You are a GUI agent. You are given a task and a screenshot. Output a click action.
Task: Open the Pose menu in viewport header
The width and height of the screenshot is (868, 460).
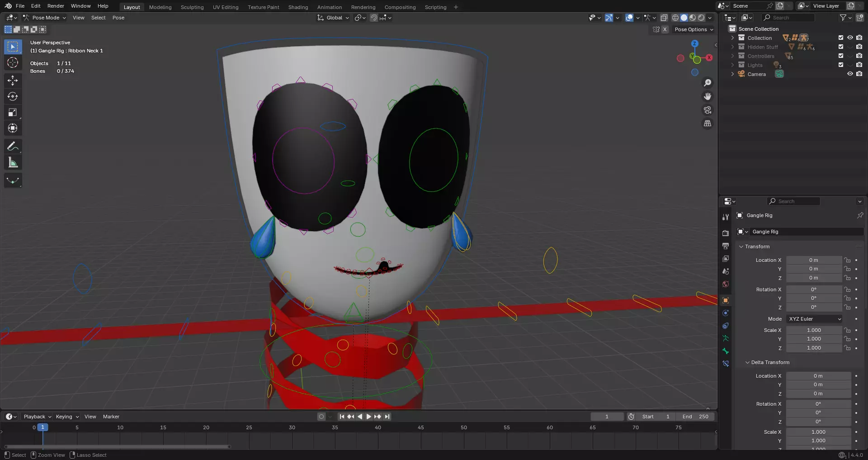[x=118, y=18]
